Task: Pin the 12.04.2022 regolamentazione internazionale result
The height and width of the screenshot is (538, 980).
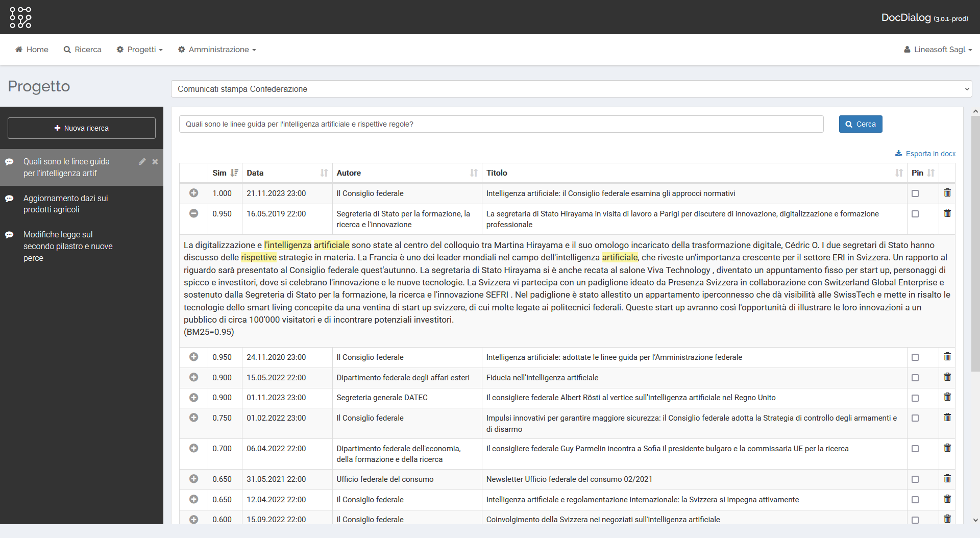Action: click(915, 500)
